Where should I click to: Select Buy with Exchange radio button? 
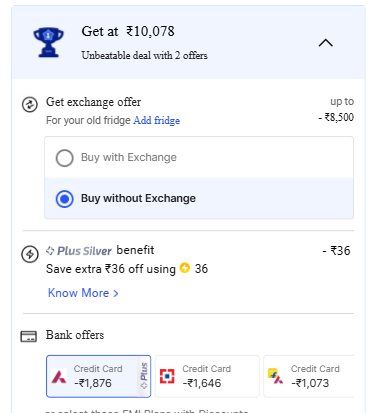(x=65, y=158)
